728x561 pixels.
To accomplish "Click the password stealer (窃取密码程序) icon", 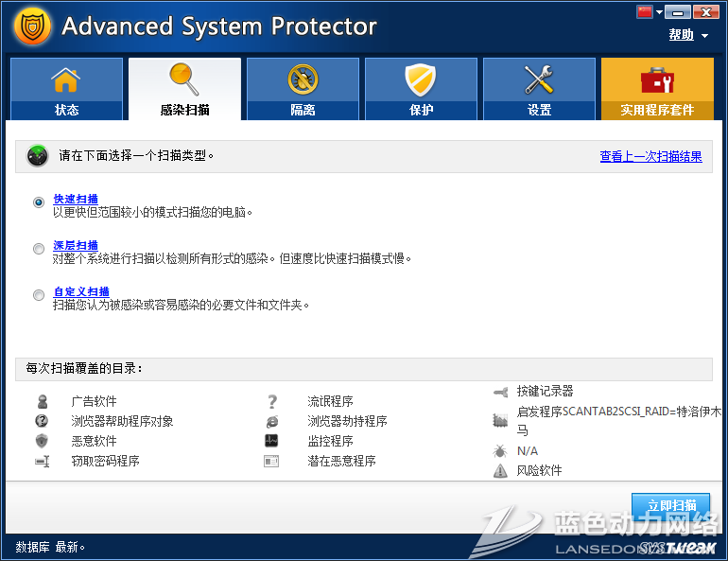I will click(x=42, y=462).
